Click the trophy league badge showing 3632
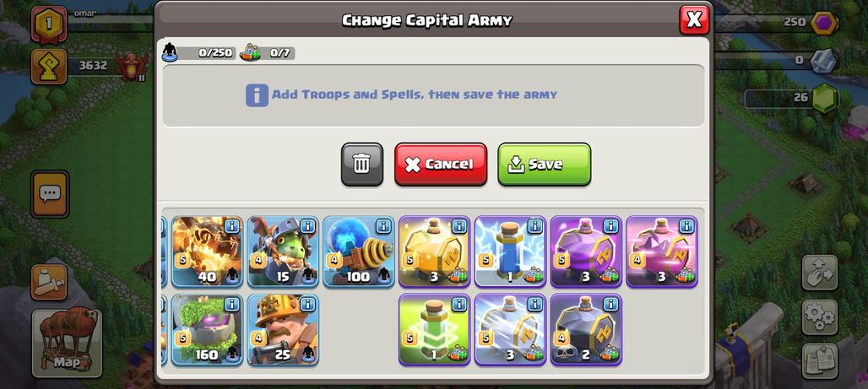 (49, 67)
